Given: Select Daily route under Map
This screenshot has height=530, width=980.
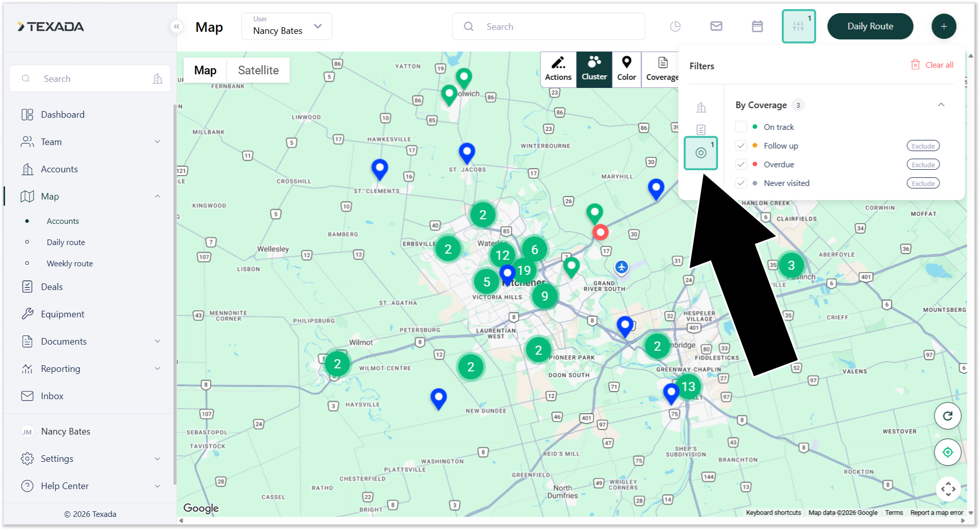Looking at the screenshot, I should pos(66,243).
